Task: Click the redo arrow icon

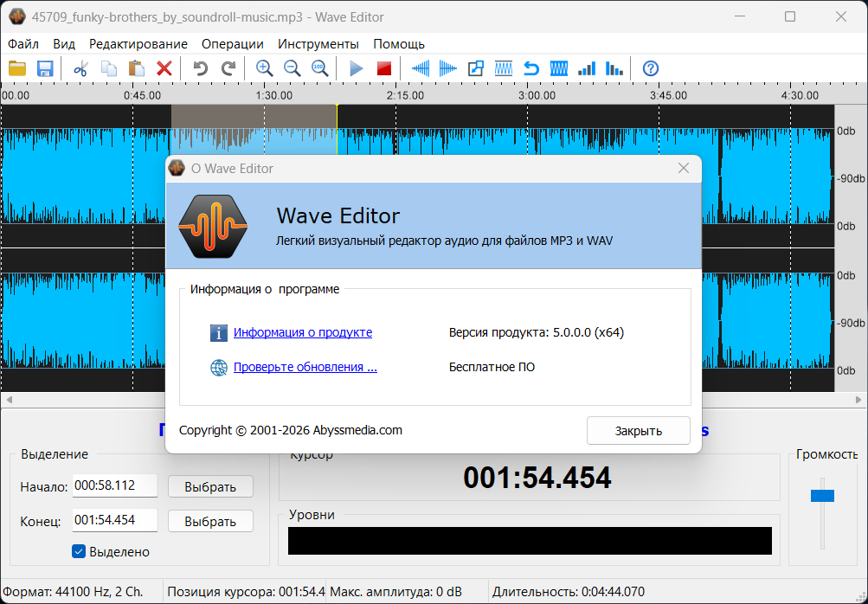Action: click(x=228, y=68)
